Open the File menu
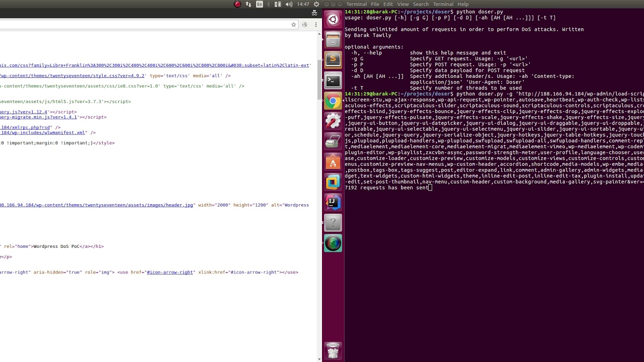 pyautogui.click(x=375, y=4)
